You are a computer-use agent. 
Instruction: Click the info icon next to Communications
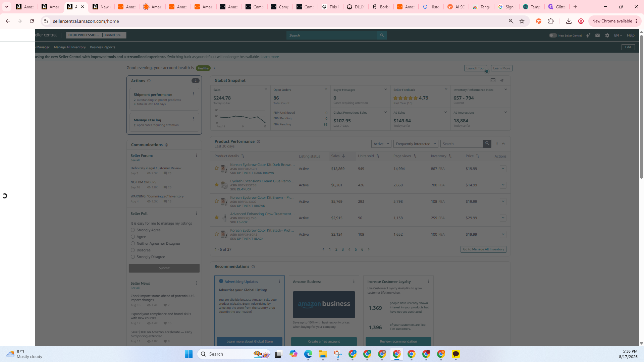point(166,145)
